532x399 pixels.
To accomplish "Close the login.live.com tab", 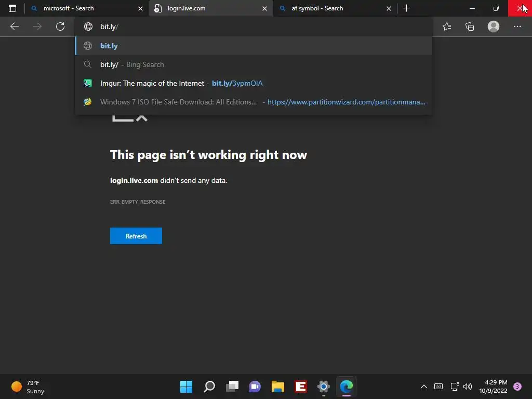I will pos(264,8).
